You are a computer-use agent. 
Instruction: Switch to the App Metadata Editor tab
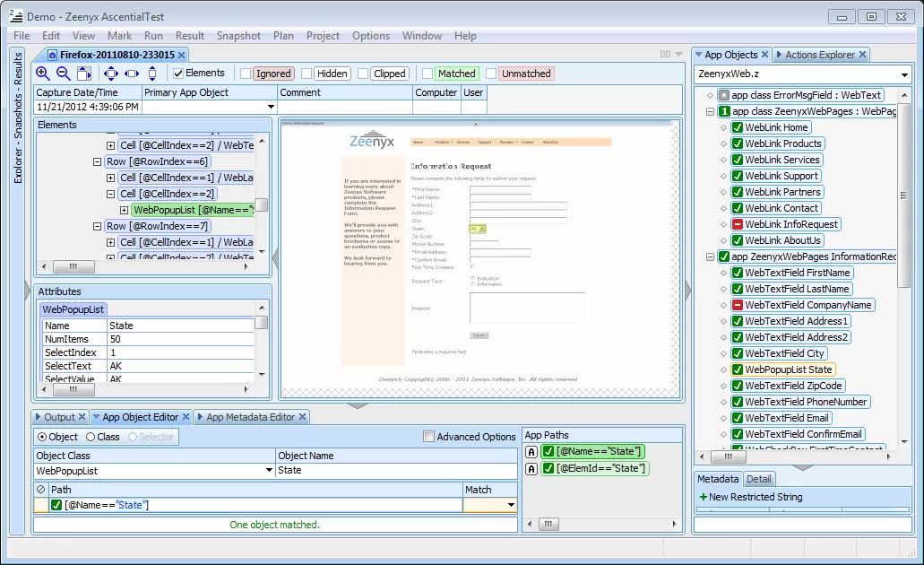(250, 417)
